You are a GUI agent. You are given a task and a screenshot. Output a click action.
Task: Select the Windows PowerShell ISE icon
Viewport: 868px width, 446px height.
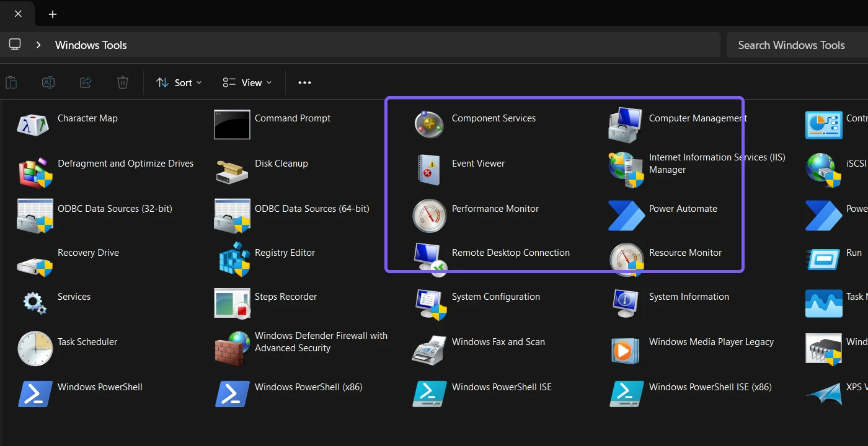click(429, 394)
